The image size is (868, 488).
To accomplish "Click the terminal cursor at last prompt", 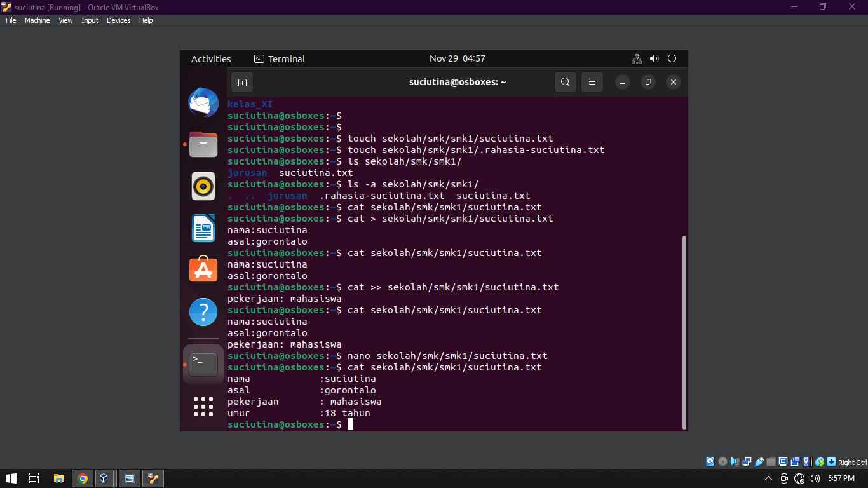I will [x=350, y=424].
